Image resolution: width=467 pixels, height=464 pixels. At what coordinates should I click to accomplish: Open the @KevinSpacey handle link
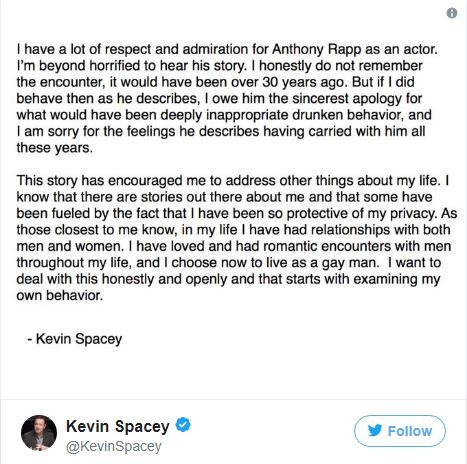click(x=114, y=446)
